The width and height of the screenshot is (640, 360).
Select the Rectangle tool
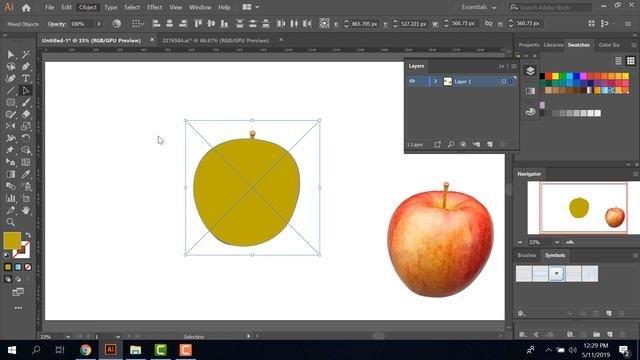(x=11, y=102)
